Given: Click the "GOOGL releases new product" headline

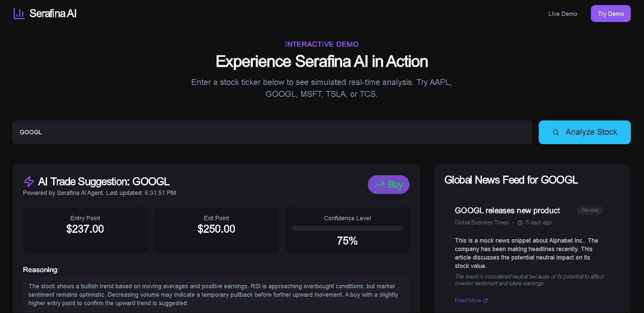Looking at the screenshot, I should click(507, 210).
